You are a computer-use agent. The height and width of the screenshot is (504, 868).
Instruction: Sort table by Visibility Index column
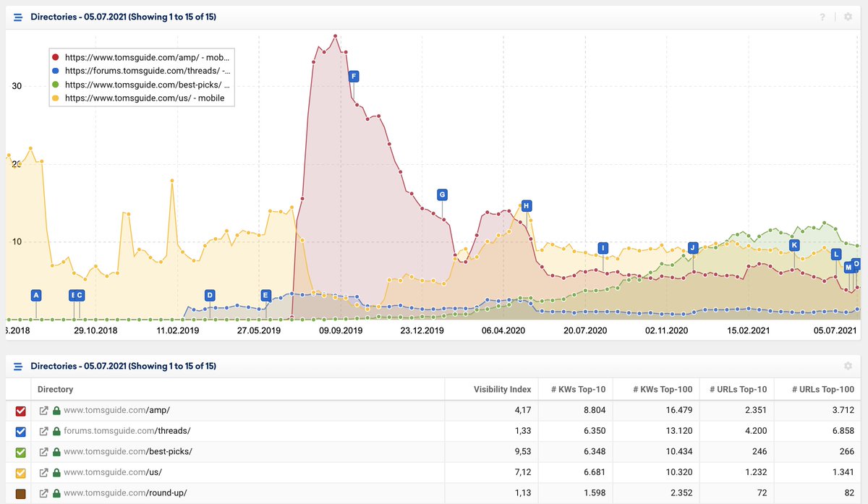502,389
